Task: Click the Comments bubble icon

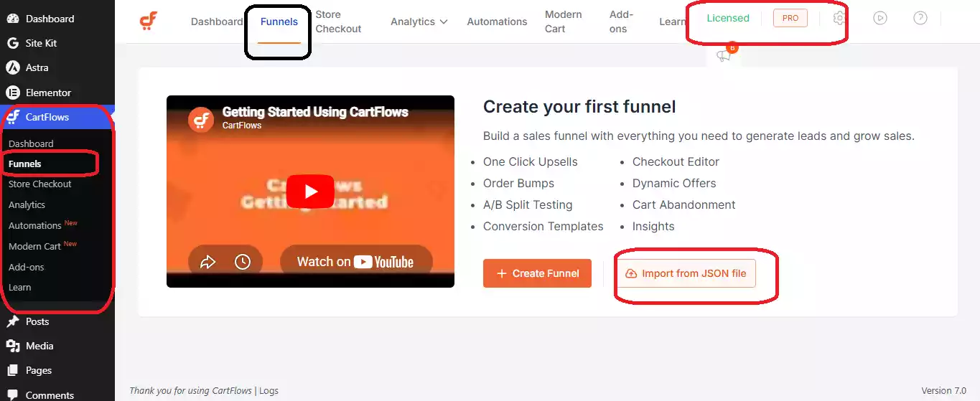Action: click(12, 395)
